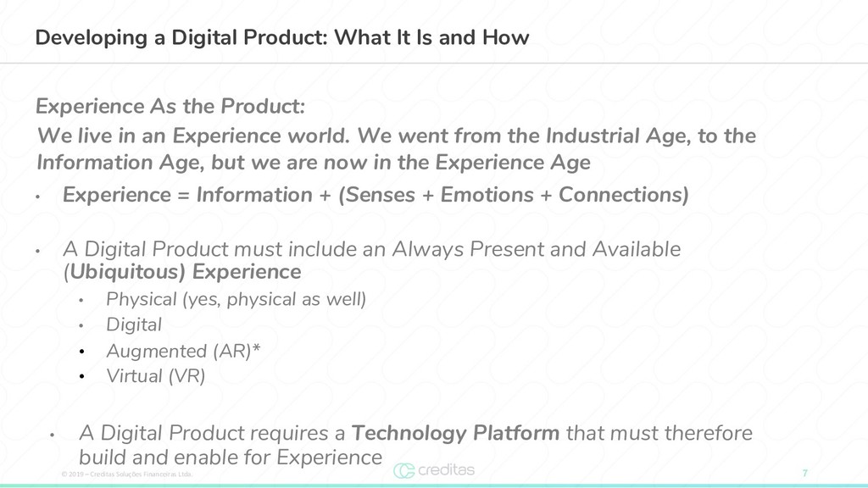Click the bold 'Ubiquitous) Experience' text

pyautogui.click(x=186, y=272)
